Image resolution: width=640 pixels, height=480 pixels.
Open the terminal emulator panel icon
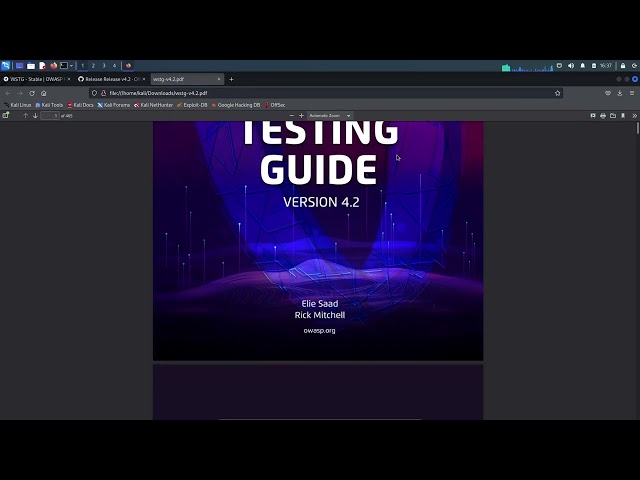coord(64,66)
